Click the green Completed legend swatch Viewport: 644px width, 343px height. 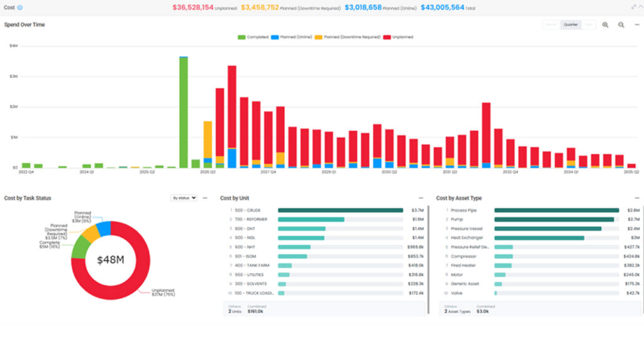[241, 37]
